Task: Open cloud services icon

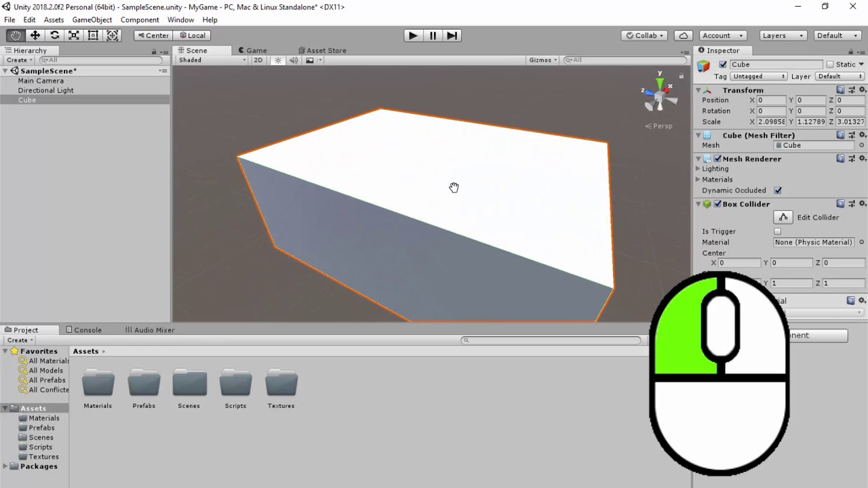Action: [x=683, y=35]
